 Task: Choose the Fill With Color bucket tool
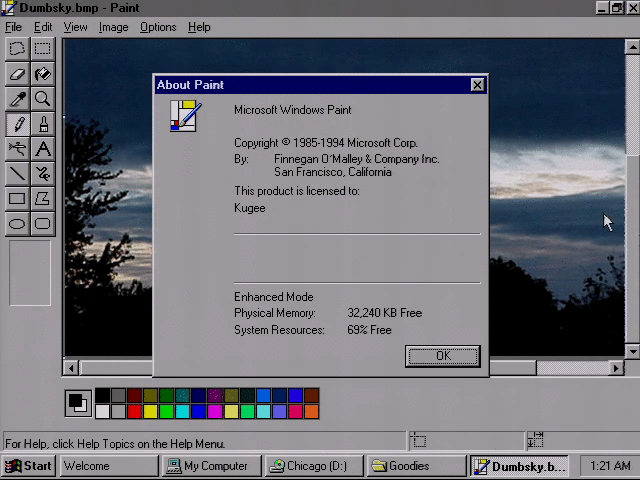42,74
